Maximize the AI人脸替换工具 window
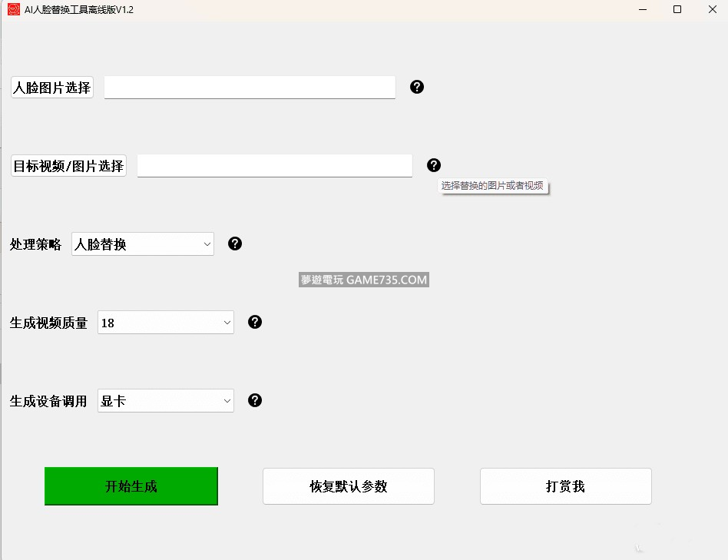The image size is (728, 560). 677,9
